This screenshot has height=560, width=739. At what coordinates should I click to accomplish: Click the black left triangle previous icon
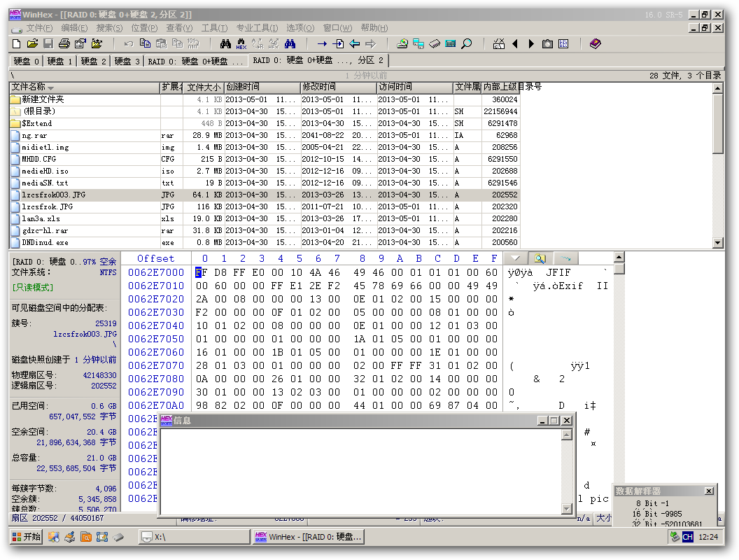(x=515, y=44)
